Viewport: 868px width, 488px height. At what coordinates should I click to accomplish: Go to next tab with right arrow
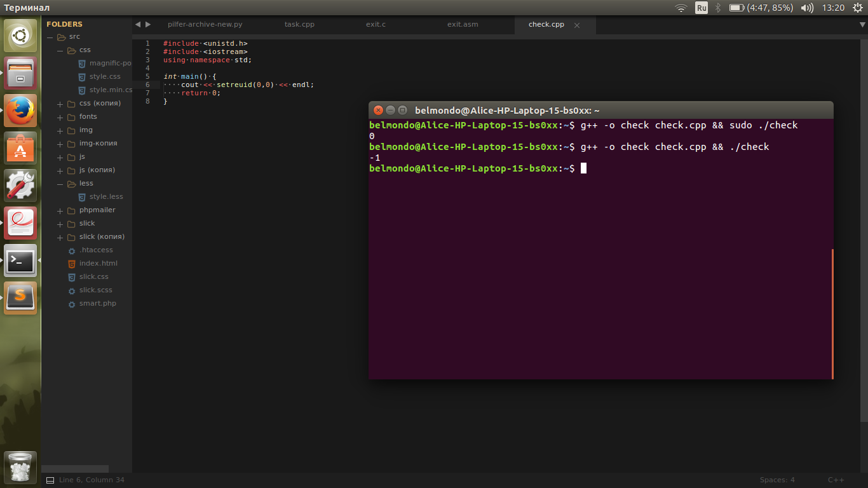pos(148,24)
